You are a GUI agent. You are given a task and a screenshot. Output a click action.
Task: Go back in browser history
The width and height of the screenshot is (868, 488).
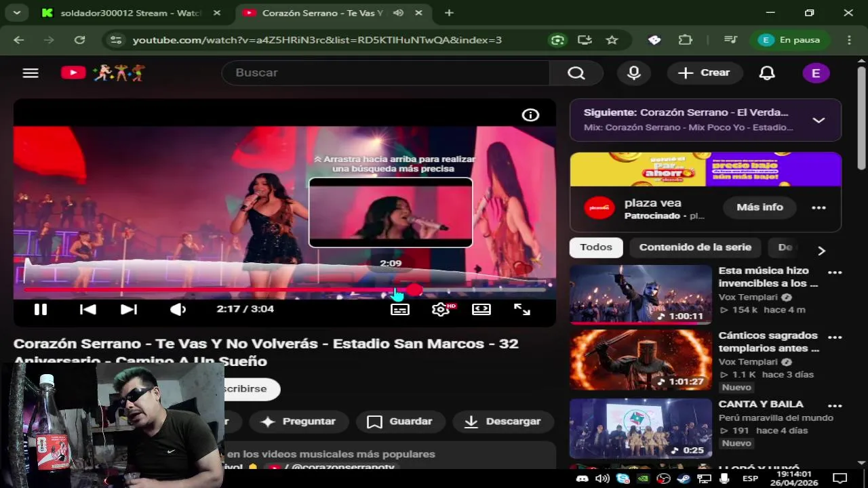(18, 40)
